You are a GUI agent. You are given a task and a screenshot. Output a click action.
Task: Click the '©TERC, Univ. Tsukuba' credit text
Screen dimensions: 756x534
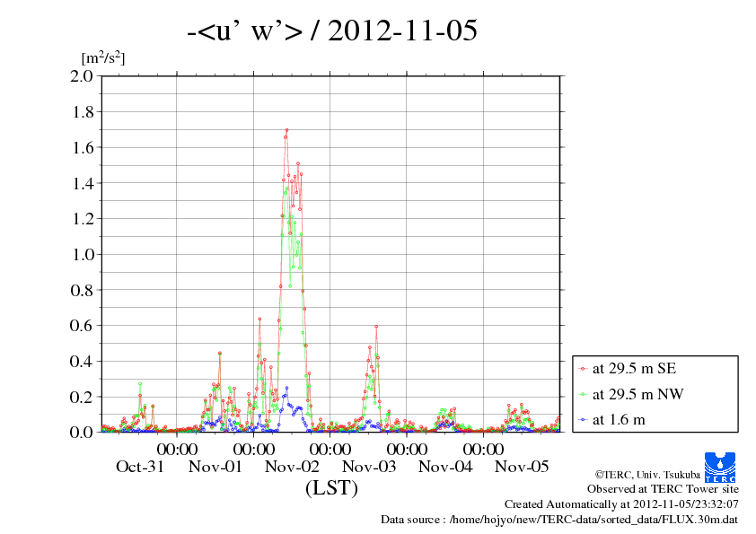coord(647,475)
